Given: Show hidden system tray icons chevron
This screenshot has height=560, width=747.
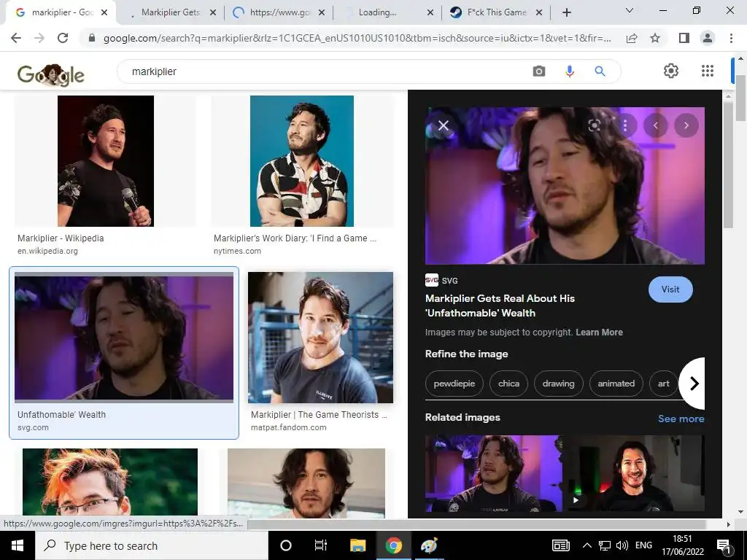Looking at the screenshot, I should pos(587,545).
